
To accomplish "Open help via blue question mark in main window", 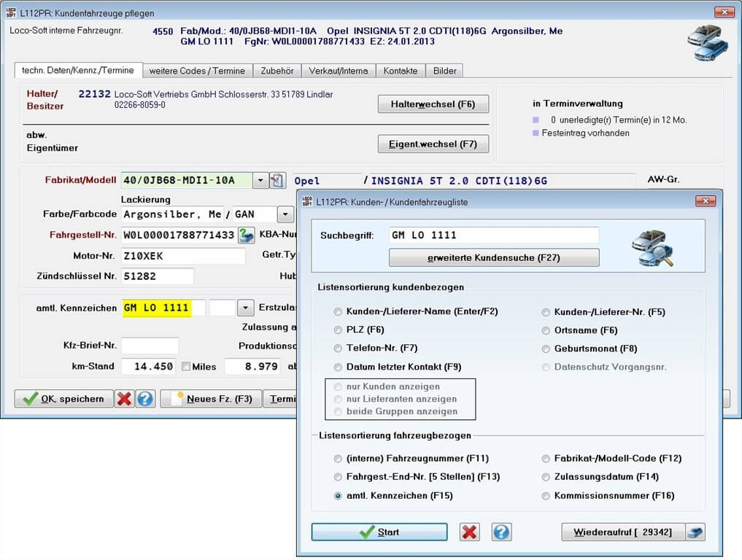I will click(145, 399).
